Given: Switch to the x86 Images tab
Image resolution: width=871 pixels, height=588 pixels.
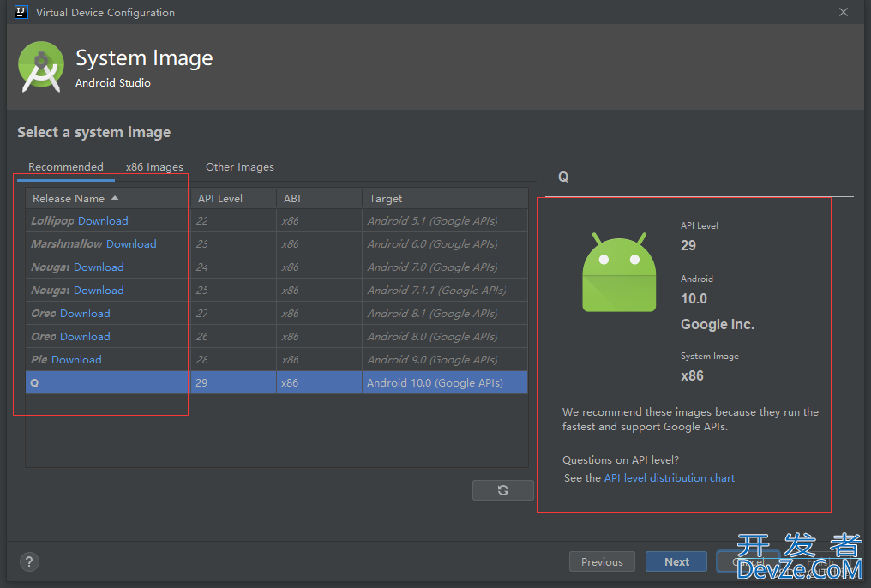Looking at the screenshot, I should (x=154, y=167).
